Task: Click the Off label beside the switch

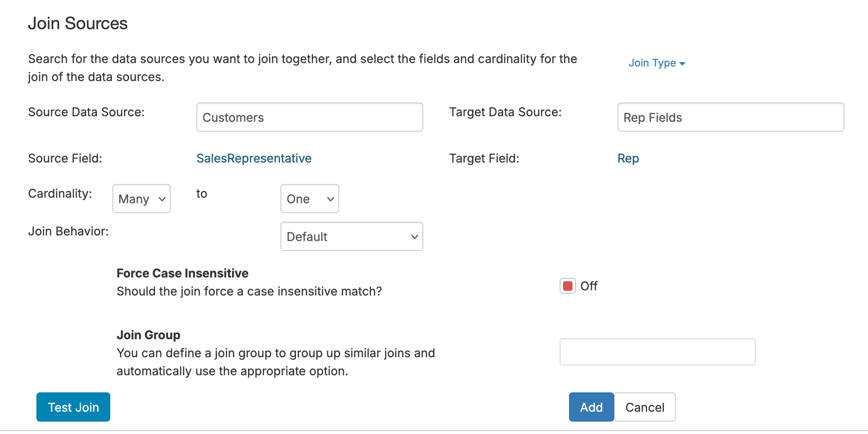Action: point(589,286)
